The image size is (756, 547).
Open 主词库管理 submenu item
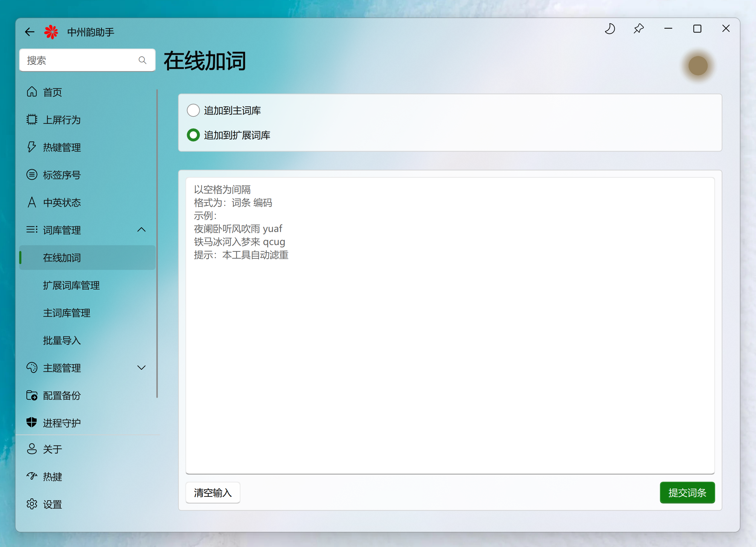(x=67, y=313)
